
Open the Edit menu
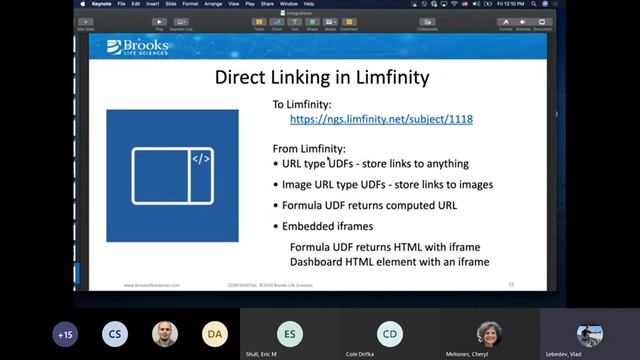tap(136, 4)
